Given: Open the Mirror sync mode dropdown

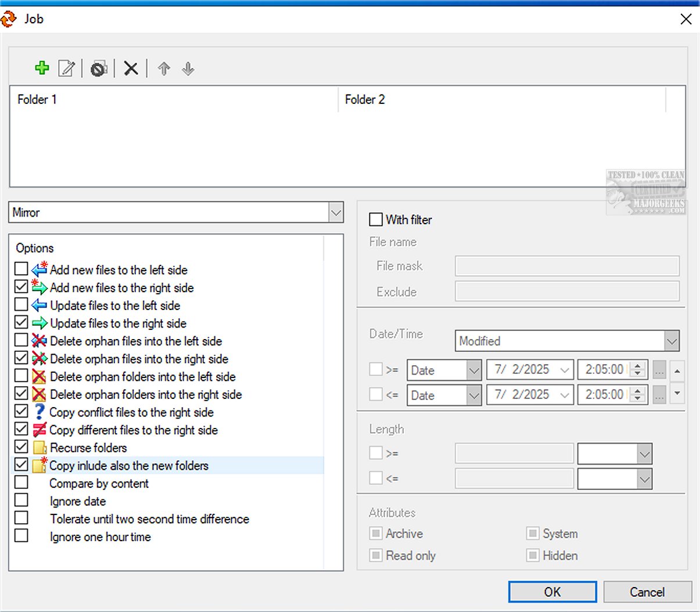Looking at the screenshot, I should pyautogui.click(x=336, y=213).
